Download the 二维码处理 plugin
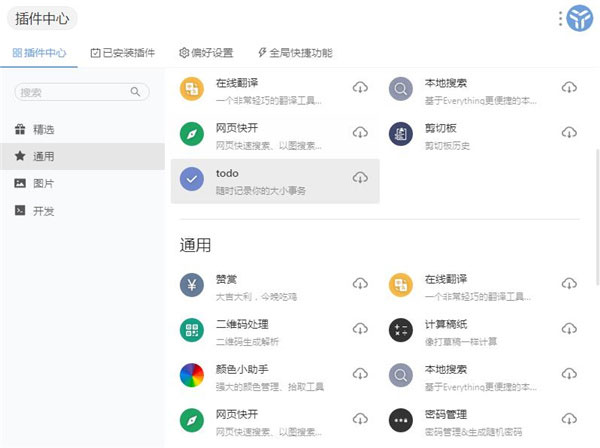The width and height of the screenshot is (600, 448). 360,329
